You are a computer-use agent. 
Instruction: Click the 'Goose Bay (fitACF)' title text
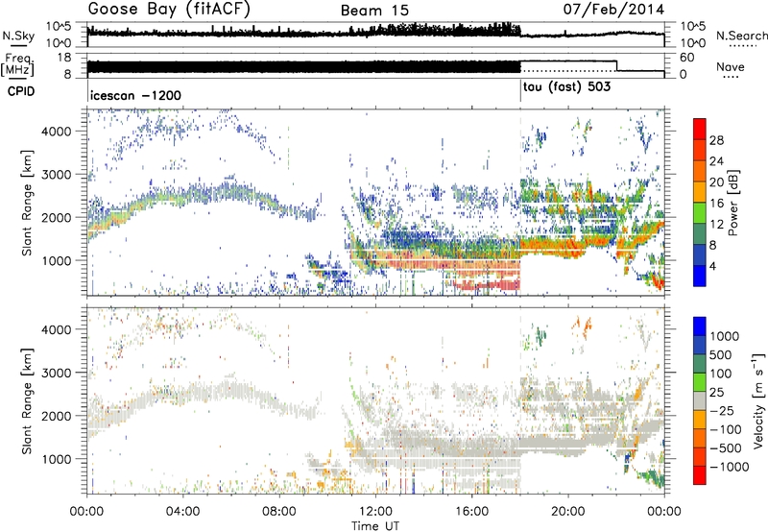click(x=169, y=10)
